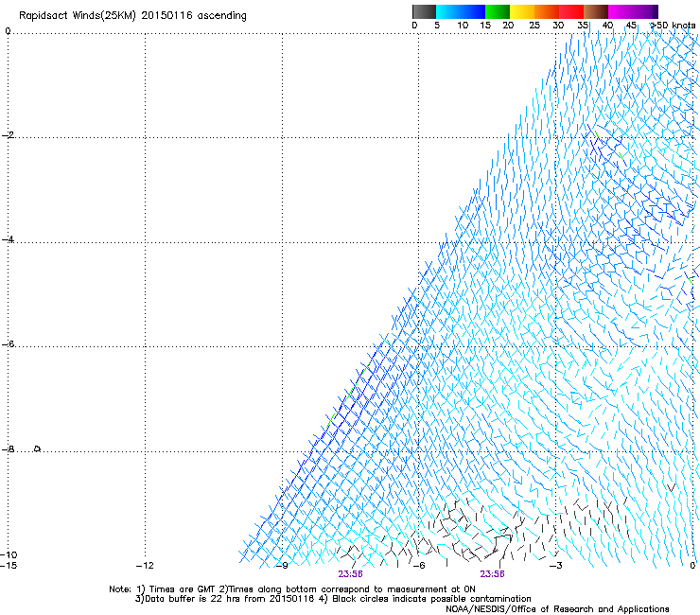Click the longitude '-9' axis label
Screen dimensions: 700x615
click(x=282, y=566)
